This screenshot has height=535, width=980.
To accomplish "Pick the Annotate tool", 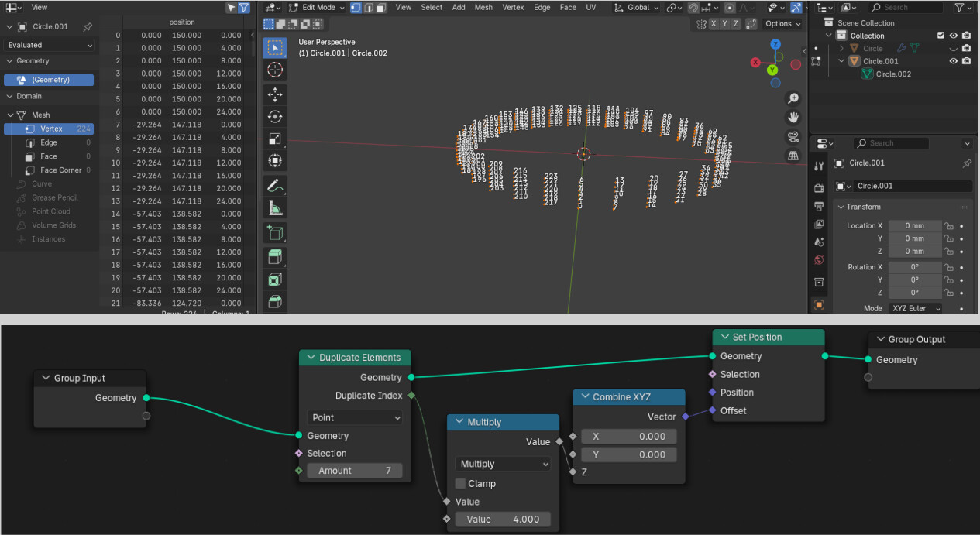I will pos(275,186).
